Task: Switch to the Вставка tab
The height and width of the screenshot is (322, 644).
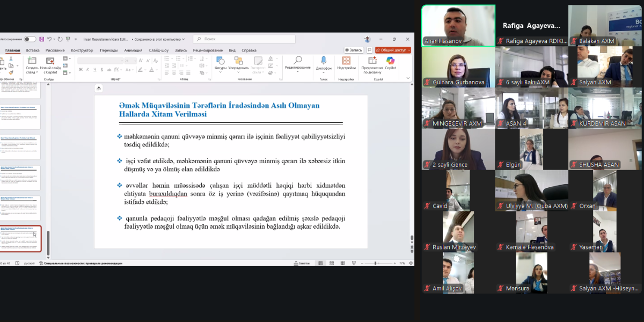Action: (33, 50)
